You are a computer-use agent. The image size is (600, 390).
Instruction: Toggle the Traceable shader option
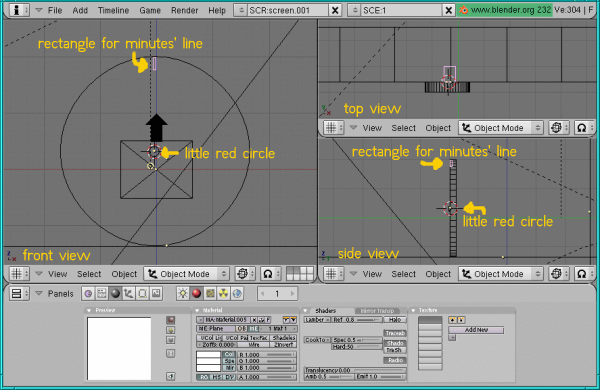pyautogui.click(x=395, y=333)
